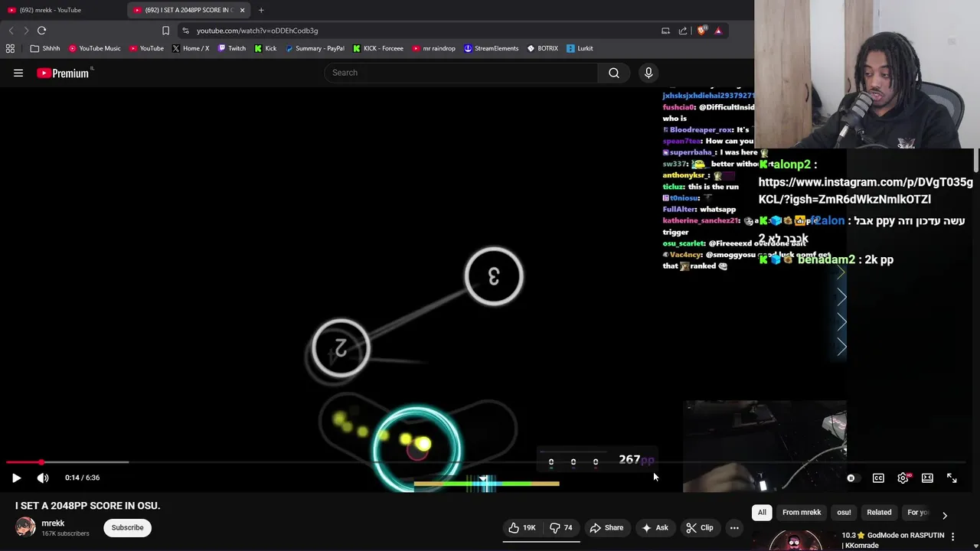Open the Kick bookmark
The image size is (980, 551).
pyautogui.click(x=266, y=48)
